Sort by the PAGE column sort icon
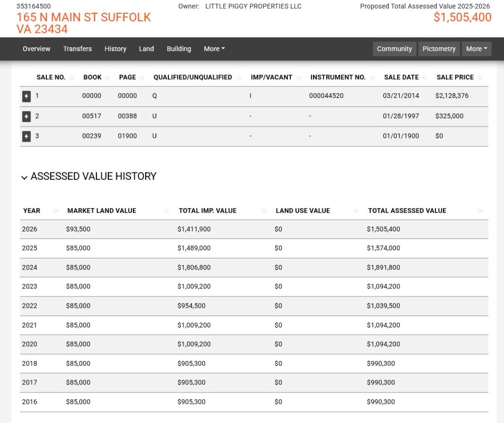This screenshot has width=504, height=423. pyautogui.click(x=142, y=78)
